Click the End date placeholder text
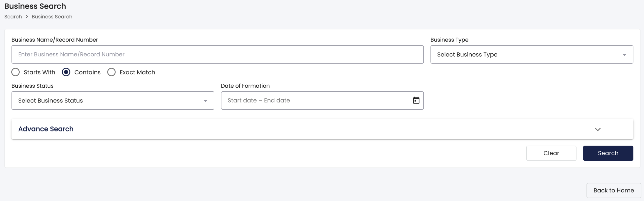The image size is (644, 201). (277, 100)
